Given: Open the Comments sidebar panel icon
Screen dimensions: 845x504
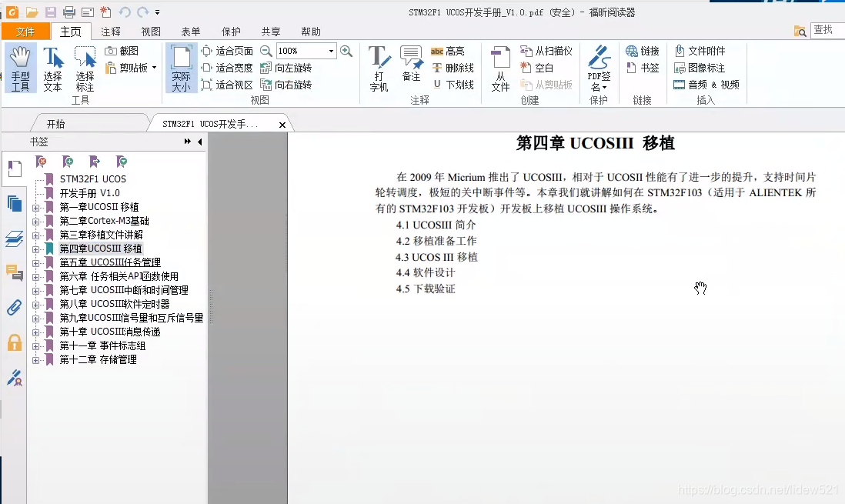Looking at the screenshot, I should [15, 272].
